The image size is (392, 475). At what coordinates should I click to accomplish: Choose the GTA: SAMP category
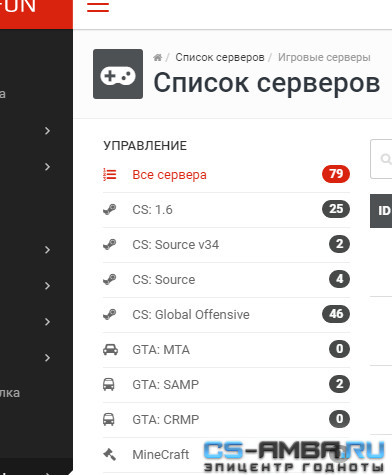[166, 385]
